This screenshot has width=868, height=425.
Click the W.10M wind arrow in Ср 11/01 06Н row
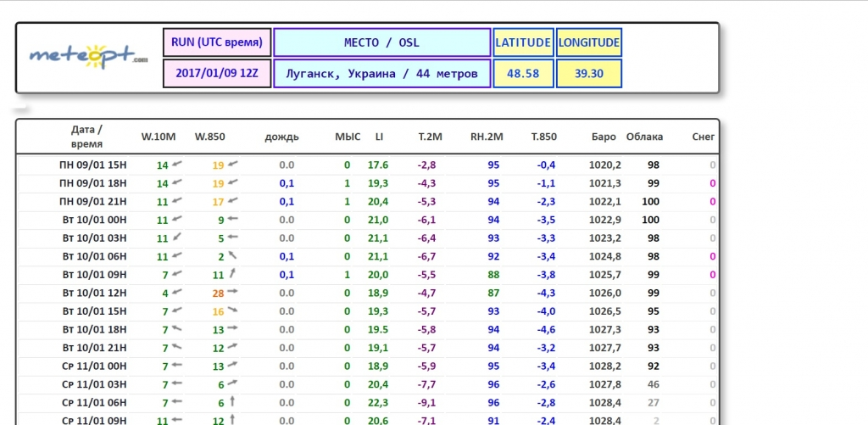click(177, 402)
